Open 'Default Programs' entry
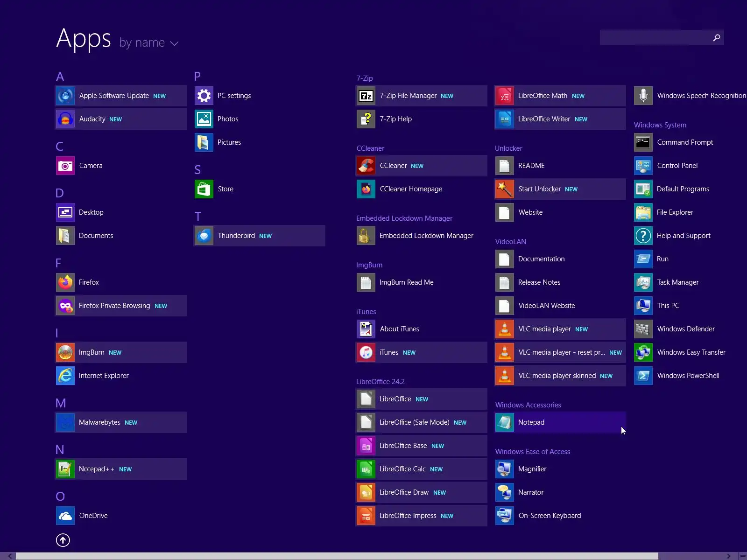747x560 pixels. click(690, 189)
